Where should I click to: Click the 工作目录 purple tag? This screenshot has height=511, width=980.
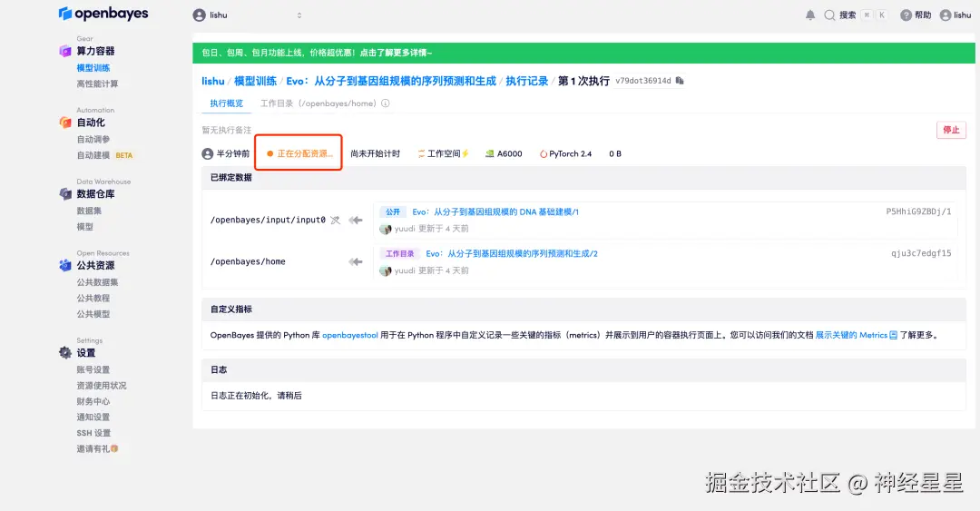[399, 253]
